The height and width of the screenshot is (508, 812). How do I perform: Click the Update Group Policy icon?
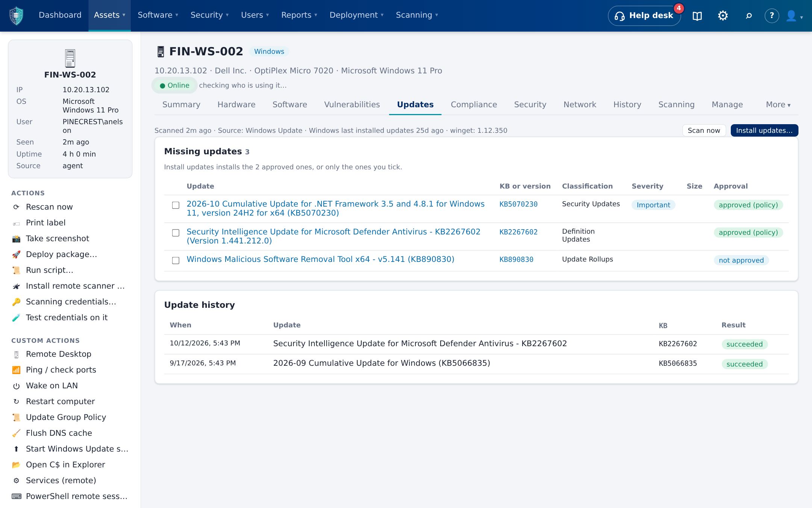[x=16, y=417]
